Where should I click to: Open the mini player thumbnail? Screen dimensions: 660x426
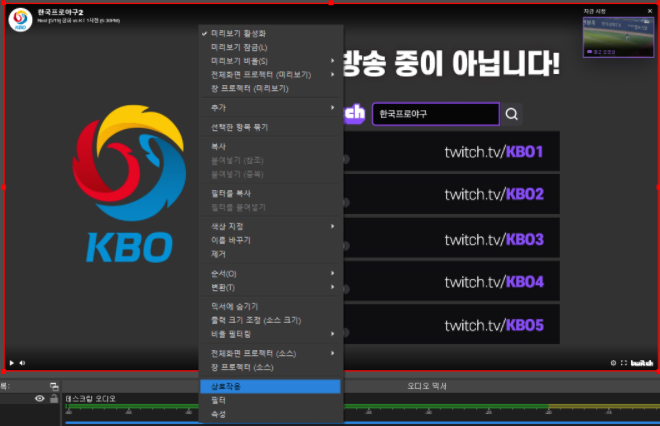click(618, 37)
